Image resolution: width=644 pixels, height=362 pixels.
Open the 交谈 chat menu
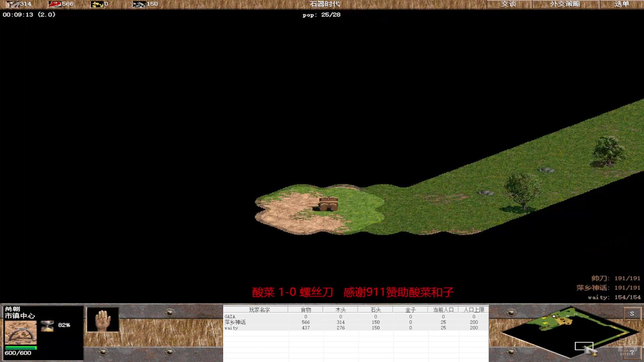click(x=508, y=4)
